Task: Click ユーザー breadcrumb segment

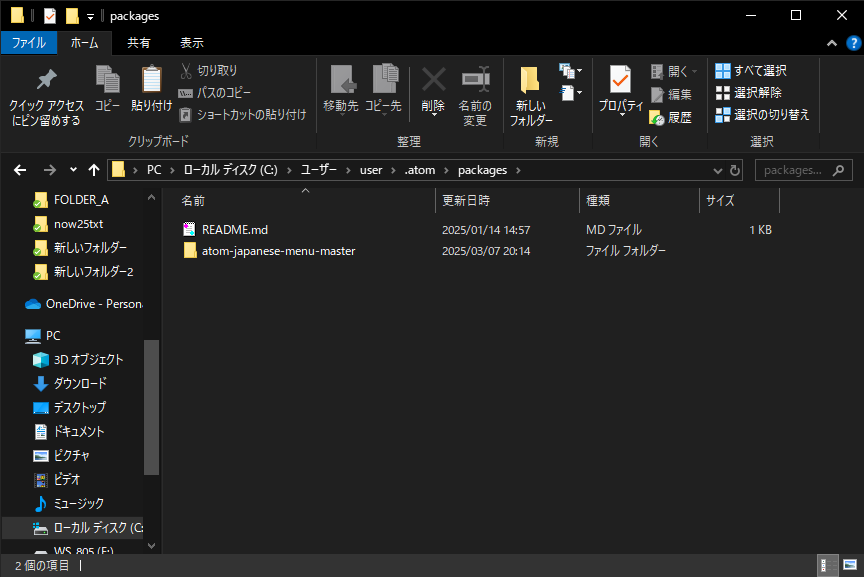Action: tap(318, 170)
